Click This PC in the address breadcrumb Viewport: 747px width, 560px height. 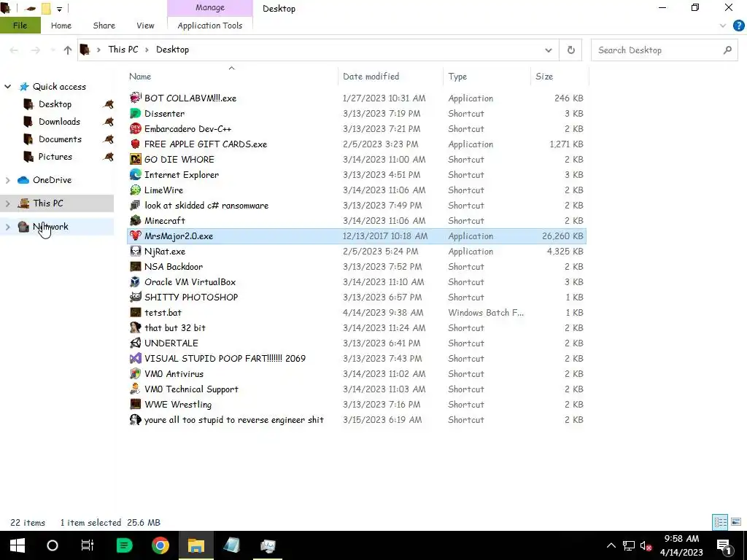point(123,50)
